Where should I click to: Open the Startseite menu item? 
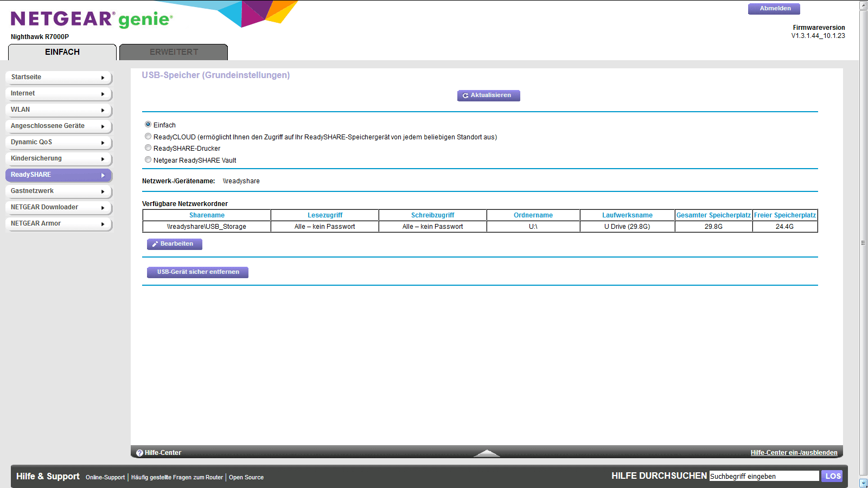(59, 77)
